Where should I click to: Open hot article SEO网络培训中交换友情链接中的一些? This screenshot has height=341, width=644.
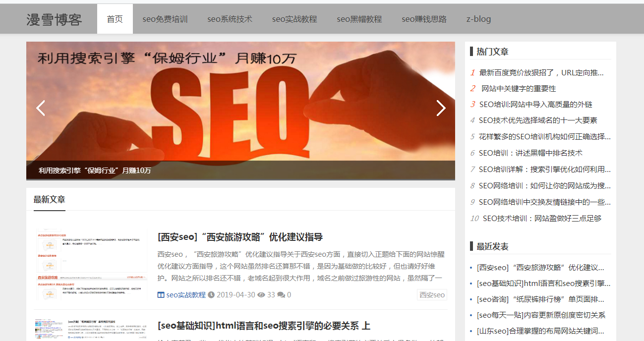tap(545, 202)
